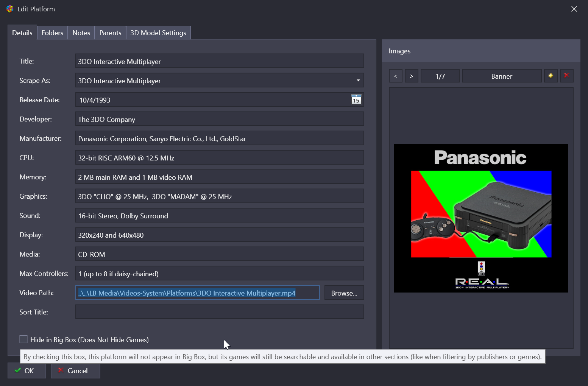The height and width of the screenshot is (386, 588).
Task: Click the Scrape As: label
Action: click(35, 81)
